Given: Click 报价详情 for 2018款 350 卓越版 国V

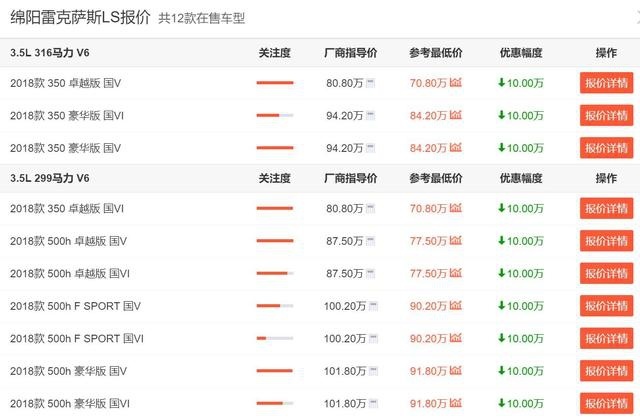Looking at the screenshot, I should pos(606,83).
